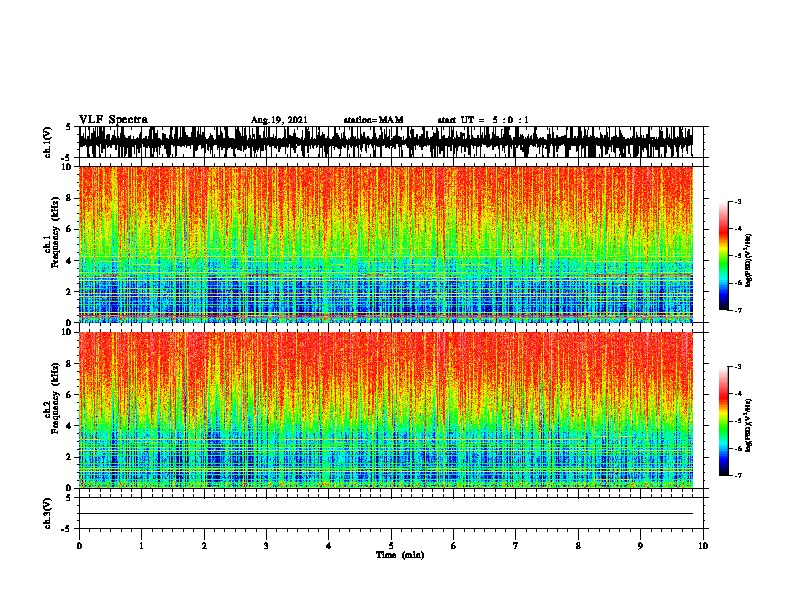The width and height of the screenshot is (792, 612).
Task: Click the "station=MAM" header text
Action: (373, 120)
